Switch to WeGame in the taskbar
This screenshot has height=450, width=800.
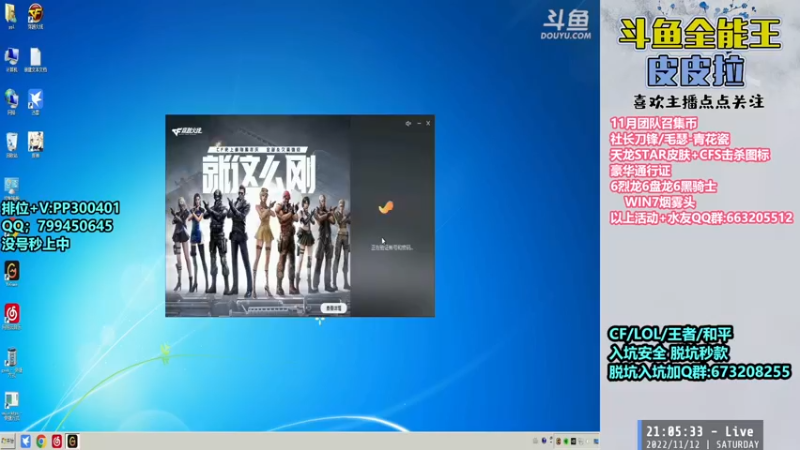click(x=72, y=441)
